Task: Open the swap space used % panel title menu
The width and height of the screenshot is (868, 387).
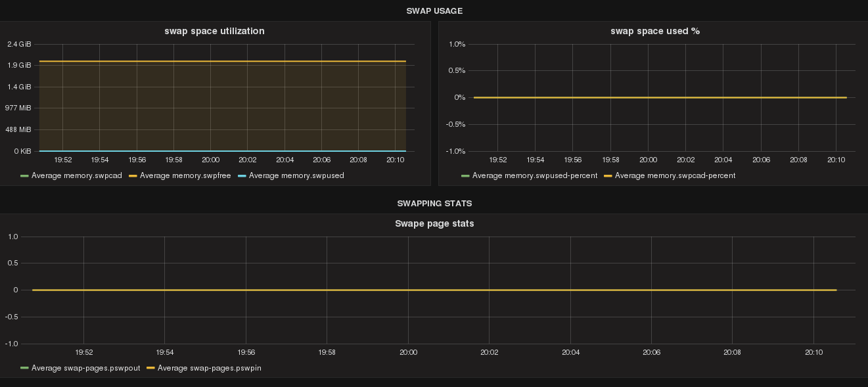Action: [655, 31]
